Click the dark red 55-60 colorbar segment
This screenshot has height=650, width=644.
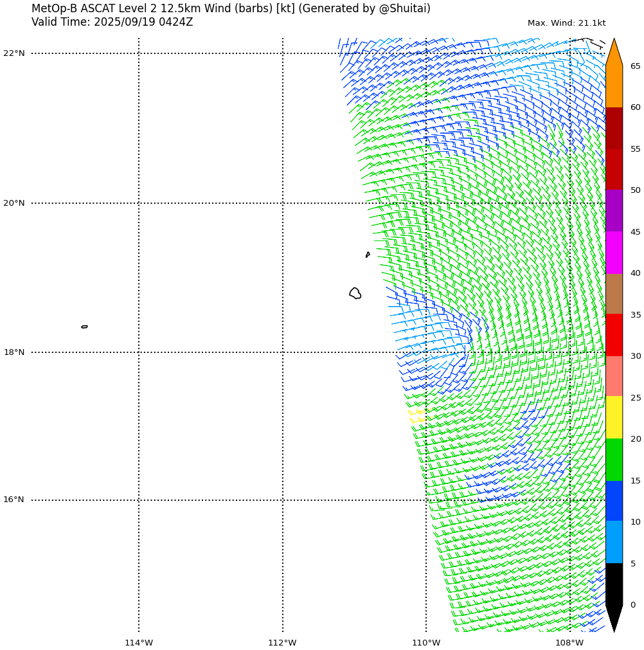tap(614, 128)
